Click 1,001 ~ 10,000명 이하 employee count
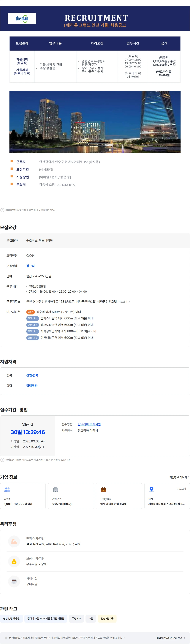 pyautogui.click(x=18, y=504)
